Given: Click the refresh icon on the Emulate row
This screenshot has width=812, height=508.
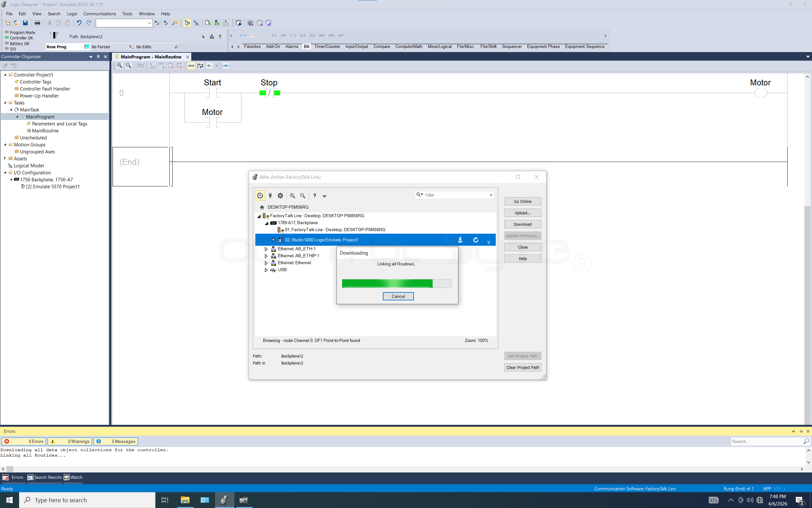Looking at the screenshot, I should coord(475,240).
